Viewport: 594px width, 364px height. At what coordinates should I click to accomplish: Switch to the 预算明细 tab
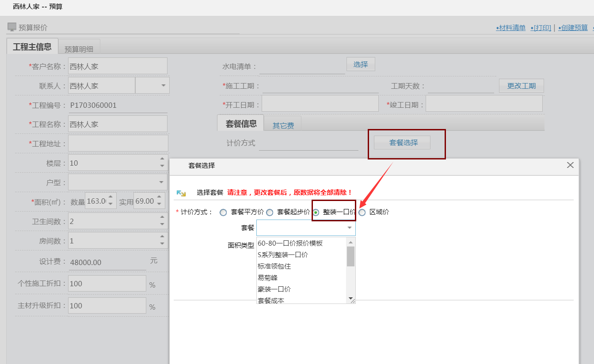(82, 49)
